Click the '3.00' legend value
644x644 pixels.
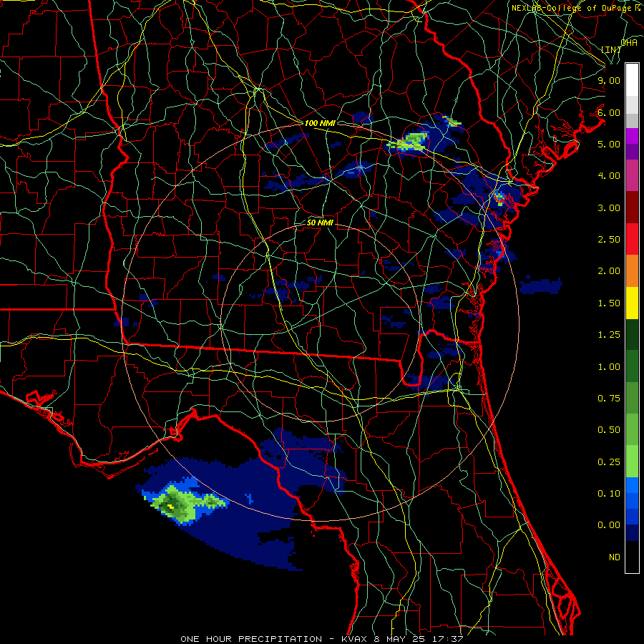point(609,208)
